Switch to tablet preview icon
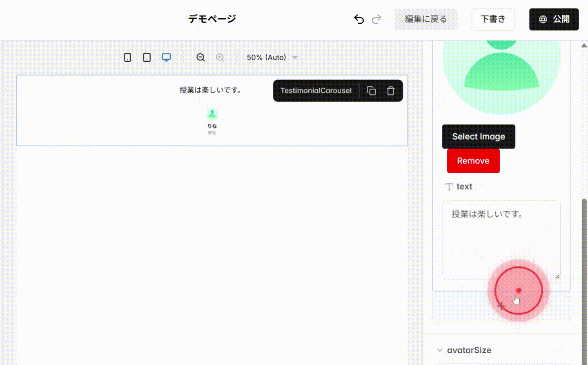This screenshot has width=588, height=365. (x=147, y=57)
